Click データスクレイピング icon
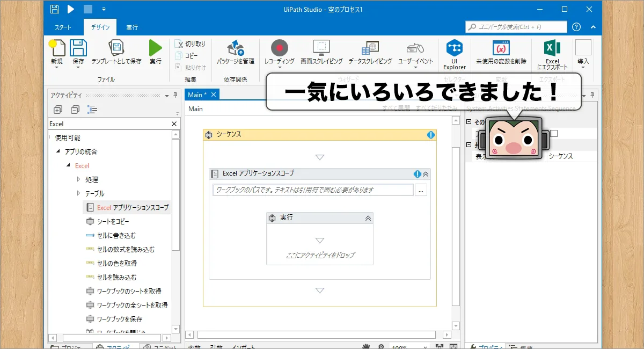The image size is (644, 349). 370,48
